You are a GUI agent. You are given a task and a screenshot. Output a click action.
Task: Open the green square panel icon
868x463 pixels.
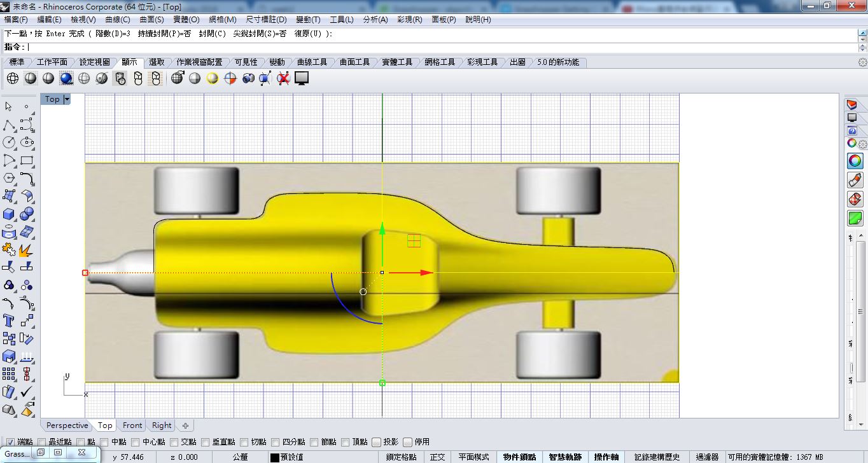855,219
